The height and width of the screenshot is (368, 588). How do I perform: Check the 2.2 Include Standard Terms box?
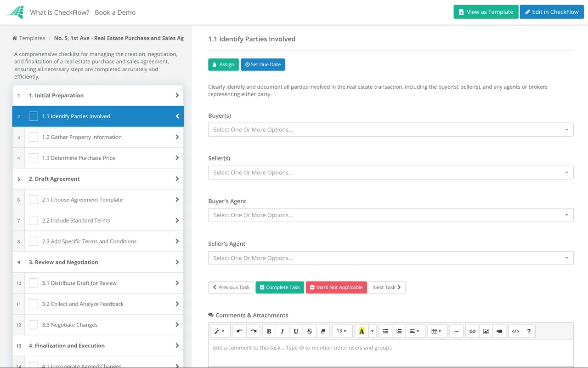[34, 220]
